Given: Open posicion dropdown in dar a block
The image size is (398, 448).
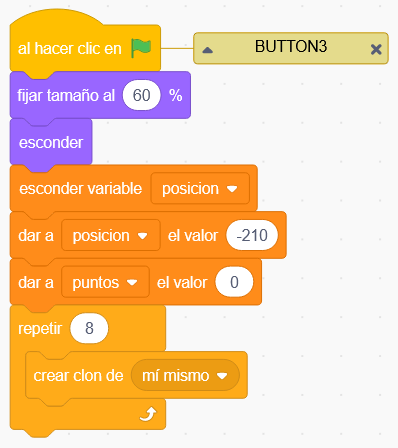Looking at the screenshot, I should pos(111,236).
